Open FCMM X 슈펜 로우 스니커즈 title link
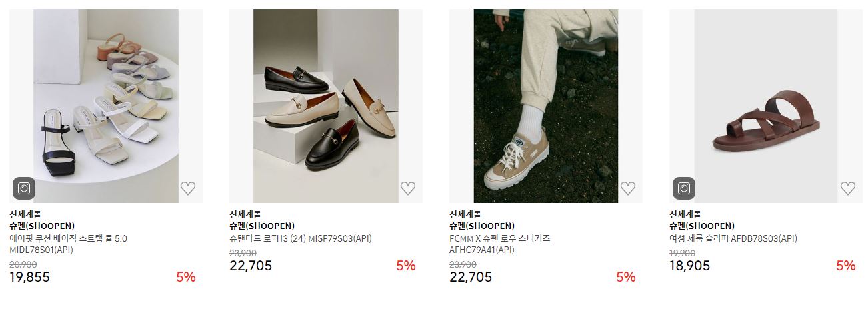 click(x=500, y=244)
